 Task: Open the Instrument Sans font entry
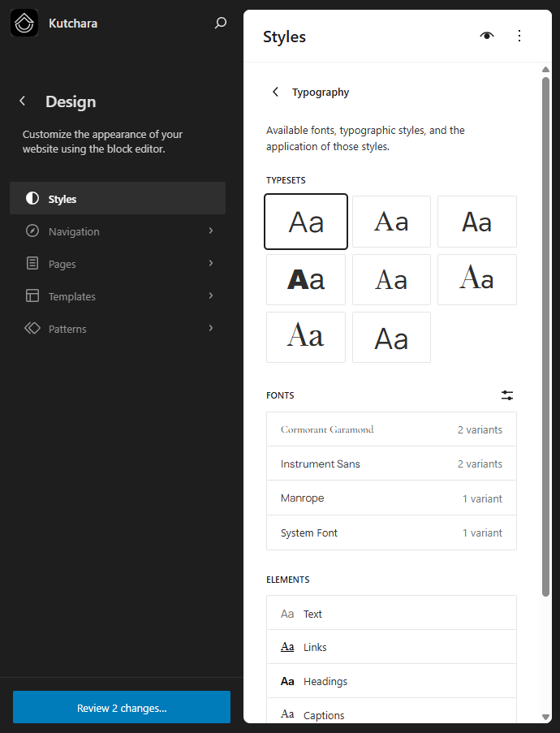[391, 464]
